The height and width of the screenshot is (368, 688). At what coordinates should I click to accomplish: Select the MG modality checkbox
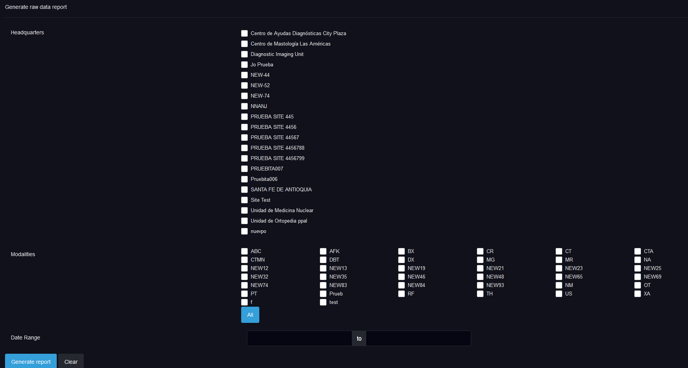click(480, 260)
